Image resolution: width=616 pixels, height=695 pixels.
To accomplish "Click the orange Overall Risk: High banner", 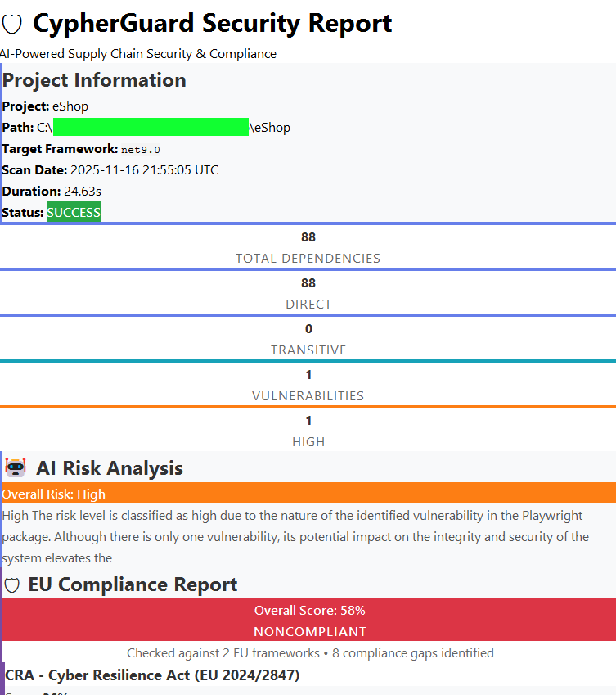I will click(308, 493).
